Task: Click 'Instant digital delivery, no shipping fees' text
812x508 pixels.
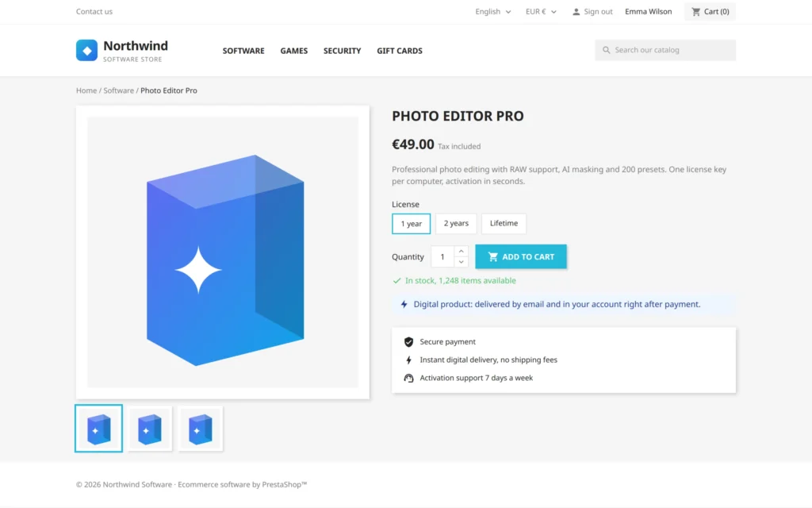Action: coord(488,360)
